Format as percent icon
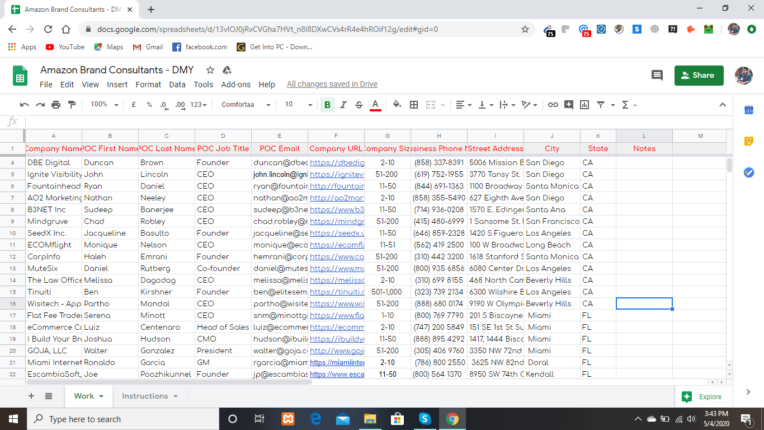Screen dimensions: 764x430 pos(149,105)
